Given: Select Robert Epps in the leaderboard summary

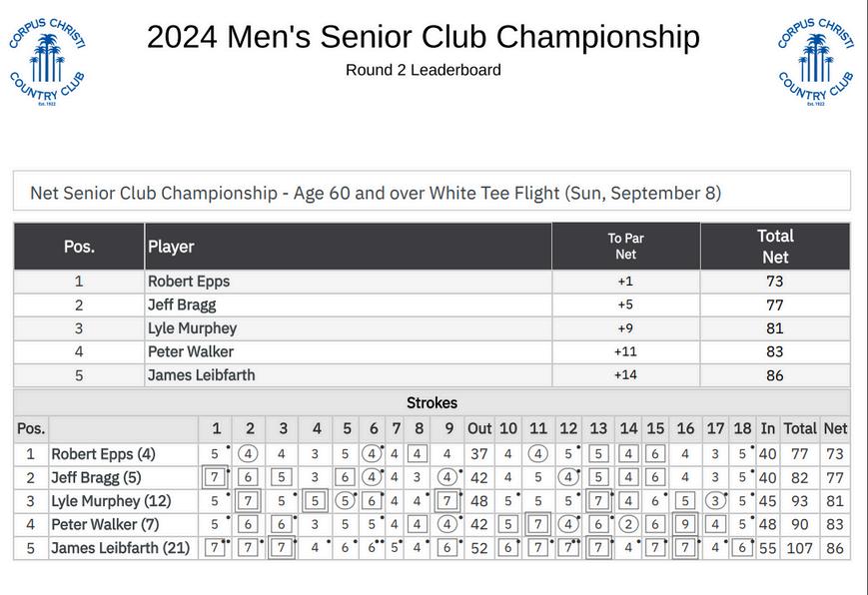Looking at the screenshot, I should tap(189, 282).
